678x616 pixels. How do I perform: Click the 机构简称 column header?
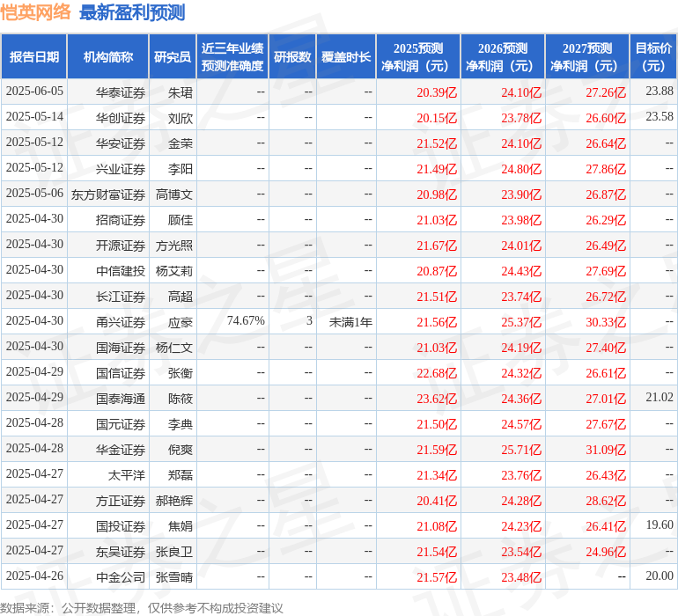pos(108,57)
